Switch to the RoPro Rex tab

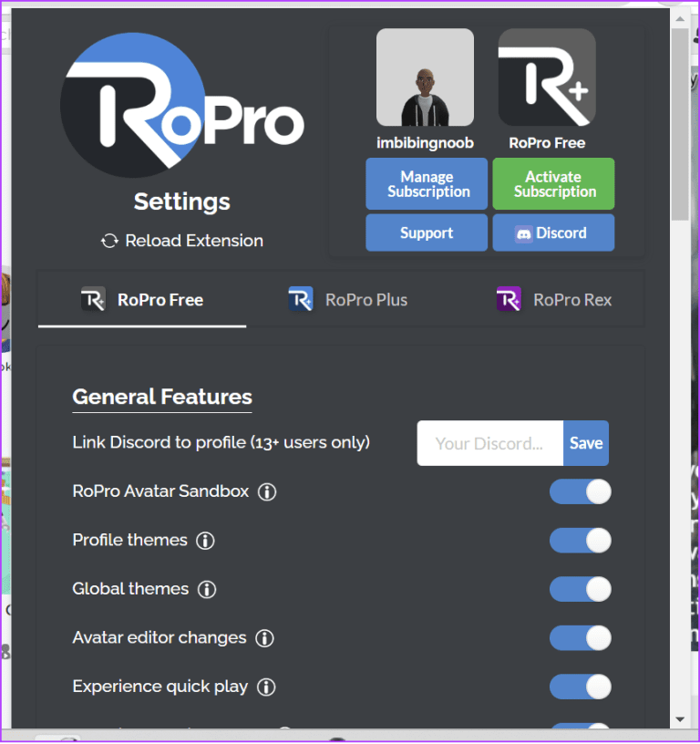pyautogui.click(x=571, y=299)
